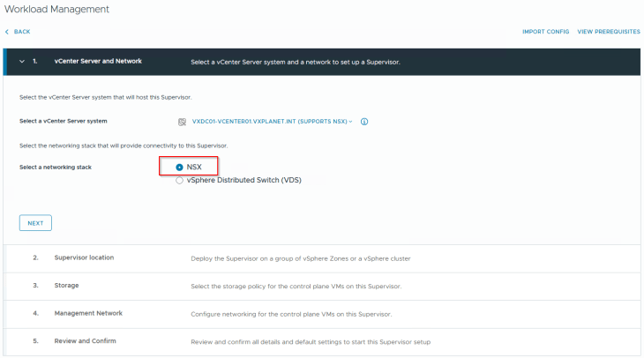Open the Management Network step
The image size is (644, 358).
click(x=88, y=313)
